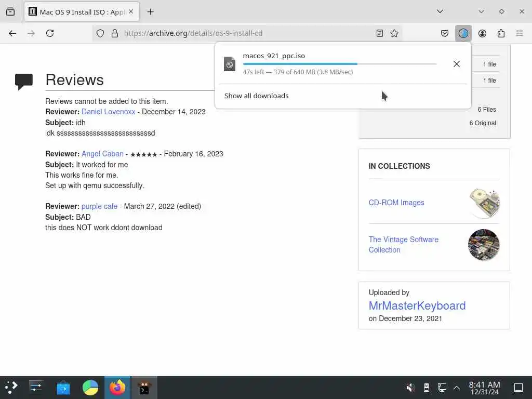Open the CD-ROM Images collection link
This screenshot has height=399, width=532.
click(396, 203)
